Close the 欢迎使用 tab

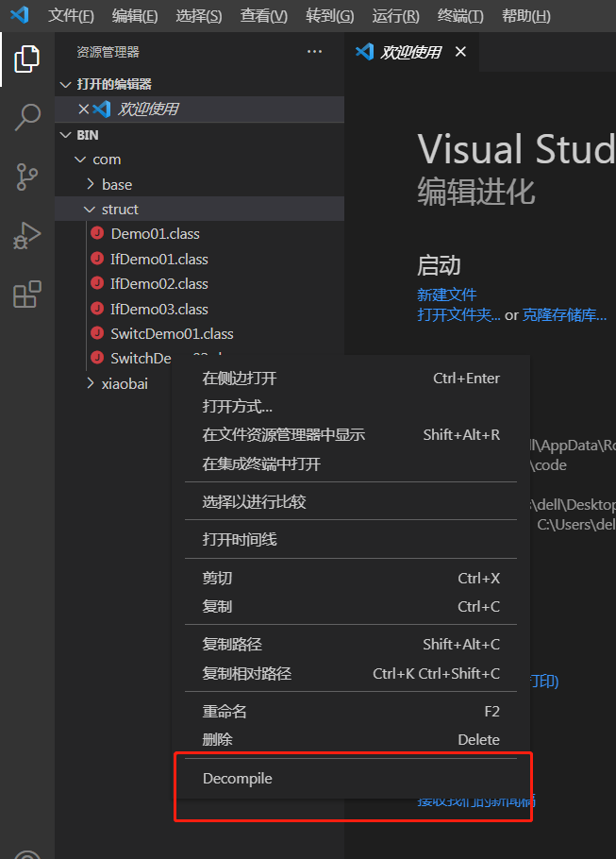(x=460, y=53)
